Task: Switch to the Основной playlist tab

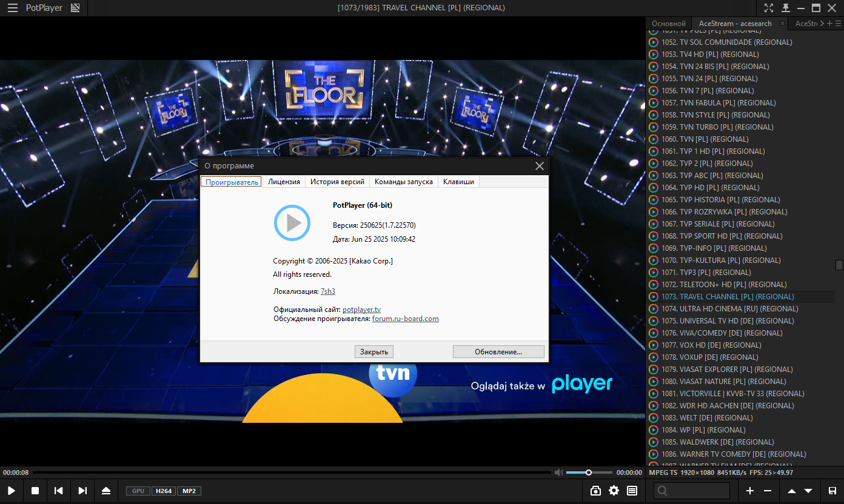Action: pos(669,24)
